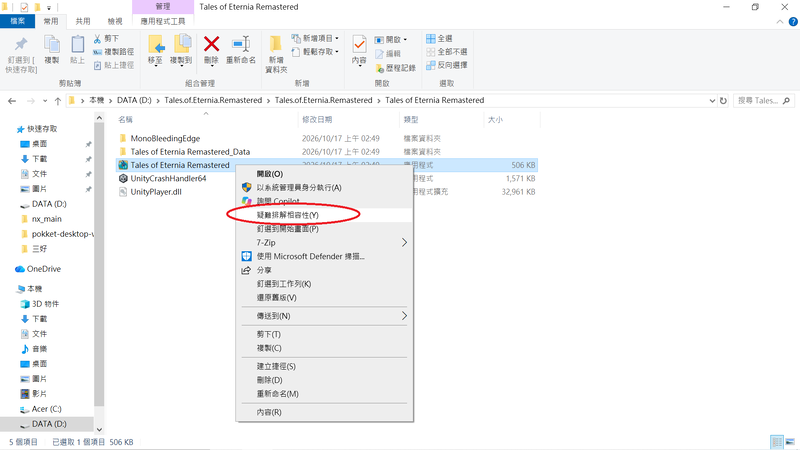Open the File ribbon tab
Viewport: 800px width, 450px height.
[x=17, y=21]
